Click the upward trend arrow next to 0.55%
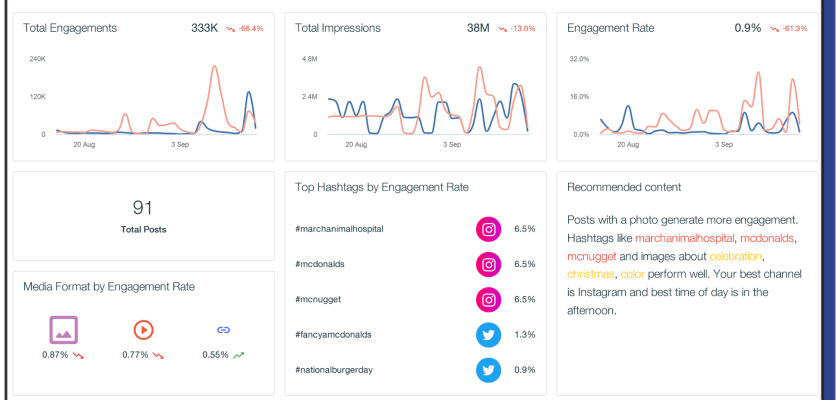This screenshot has width=840, height=400. click(238, 355)
